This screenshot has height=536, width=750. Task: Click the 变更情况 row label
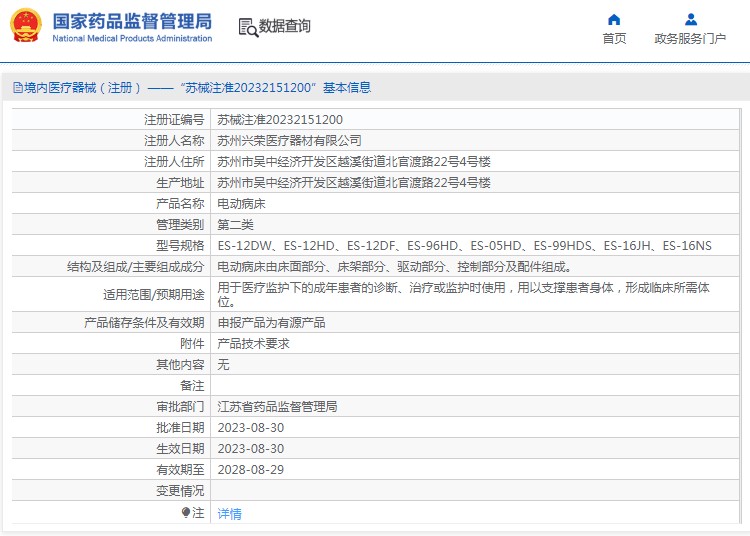[x=180, y=491]
